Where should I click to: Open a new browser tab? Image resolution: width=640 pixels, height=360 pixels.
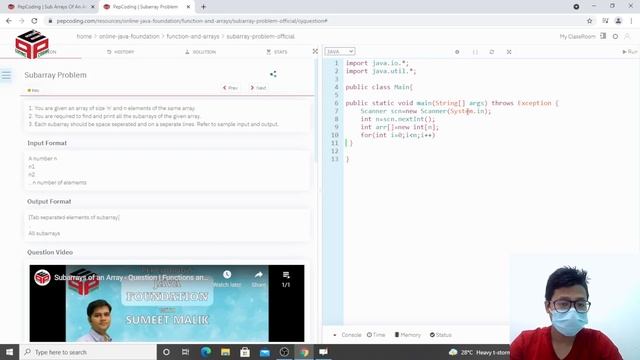tap(203, 7)
